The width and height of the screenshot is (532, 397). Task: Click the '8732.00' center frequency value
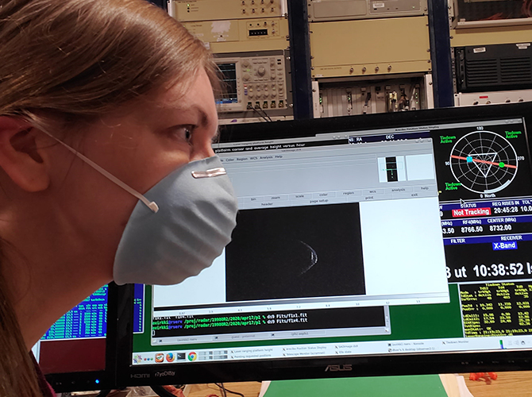click(x=500, y=228)
